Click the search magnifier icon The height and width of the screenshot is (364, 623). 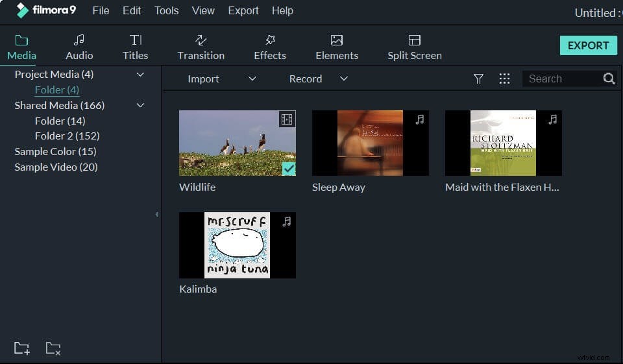tap(609, 79)
